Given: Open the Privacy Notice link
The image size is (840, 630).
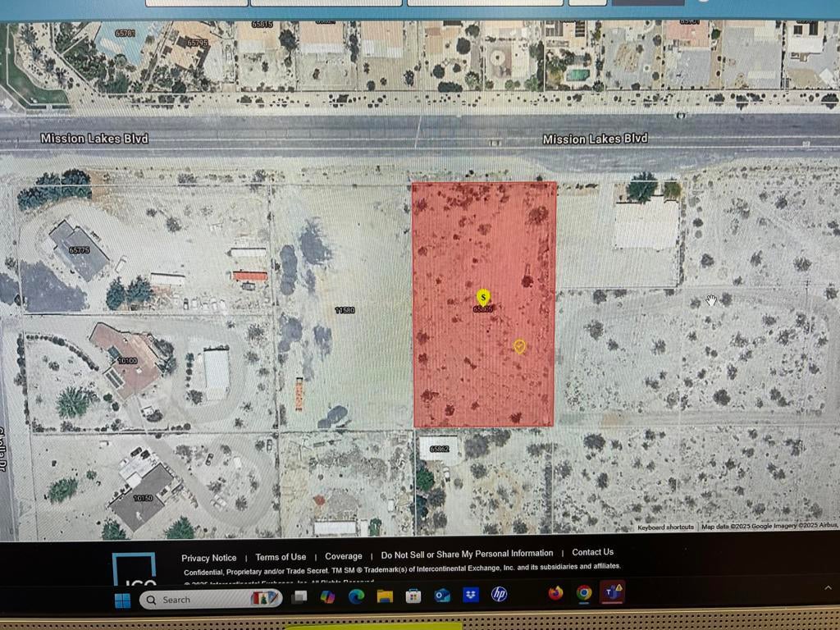Looking at the screenshot, I should 209,558.
